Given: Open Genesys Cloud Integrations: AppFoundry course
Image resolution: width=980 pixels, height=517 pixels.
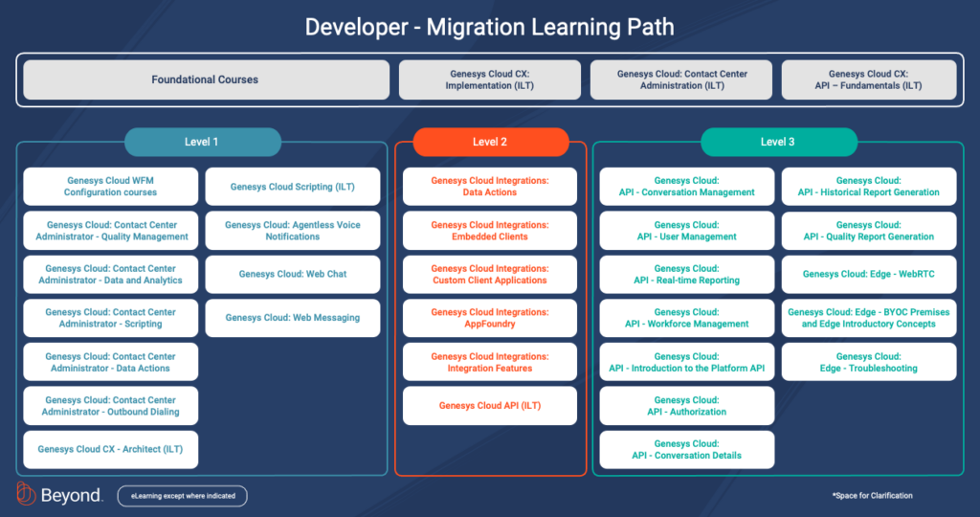Looking at the screenshot, I should pyautogui.click(x=490, y=318).
